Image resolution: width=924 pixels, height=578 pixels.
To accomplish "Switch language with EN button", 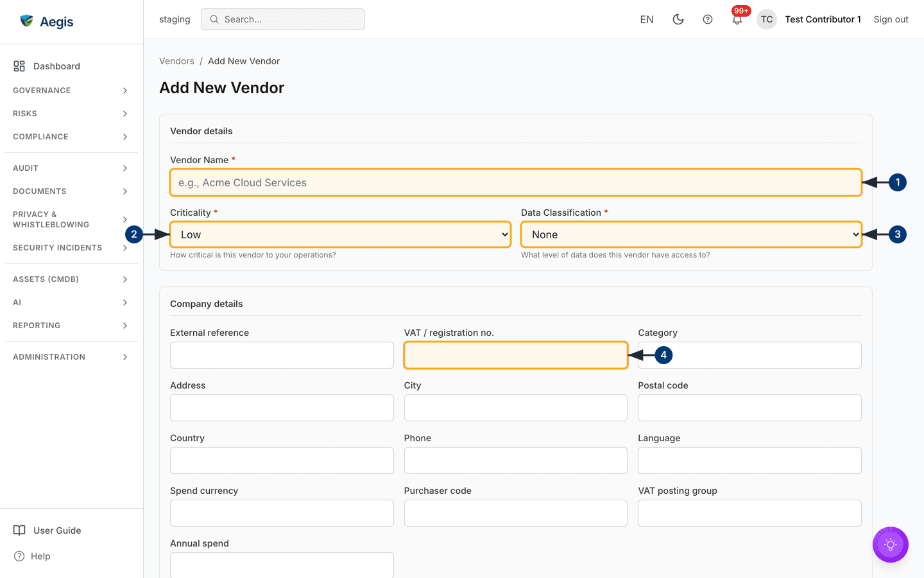I will (x=647, y=19).
